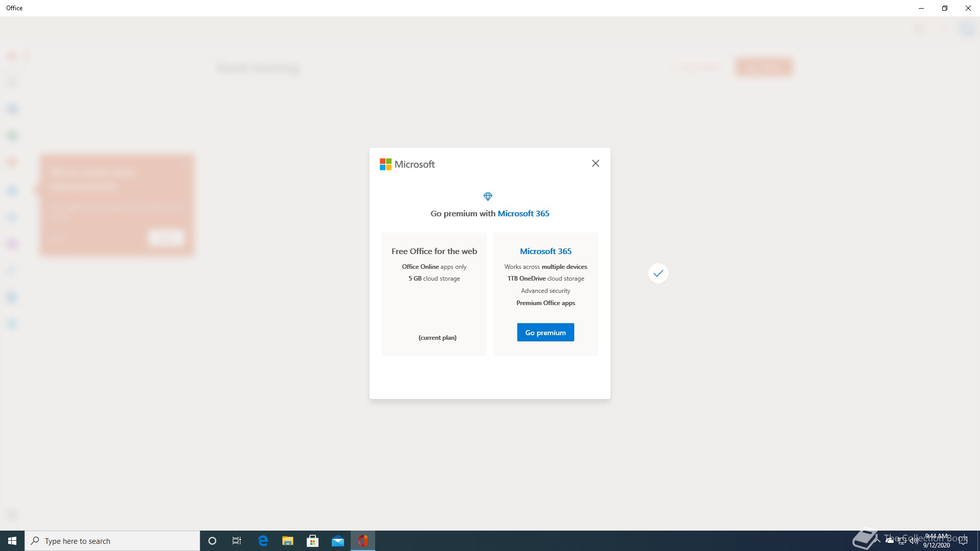Click the Office app taskbar icon

pyautogui.click(x=362, y=541)
